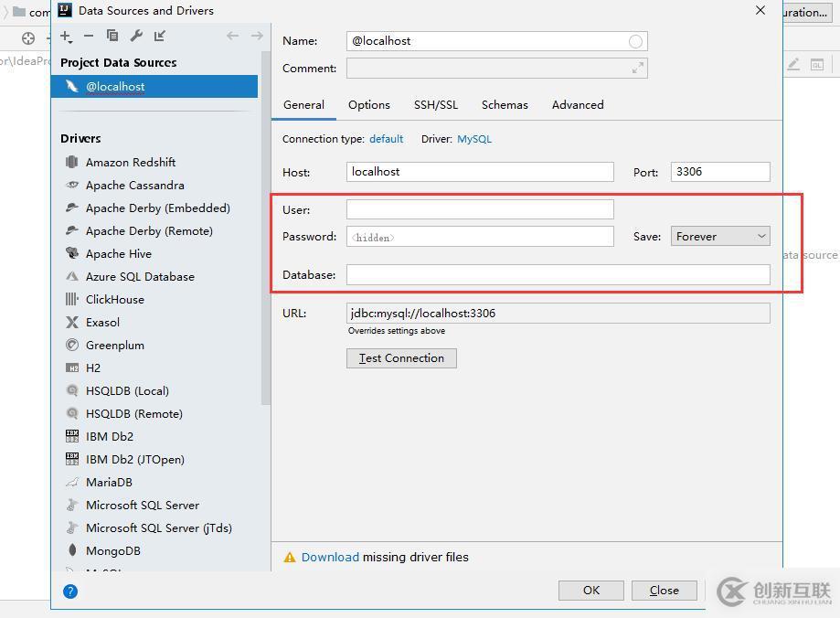Open the default connection type dropdown link
Screen dimensions: 840x618
pos(386,139)
